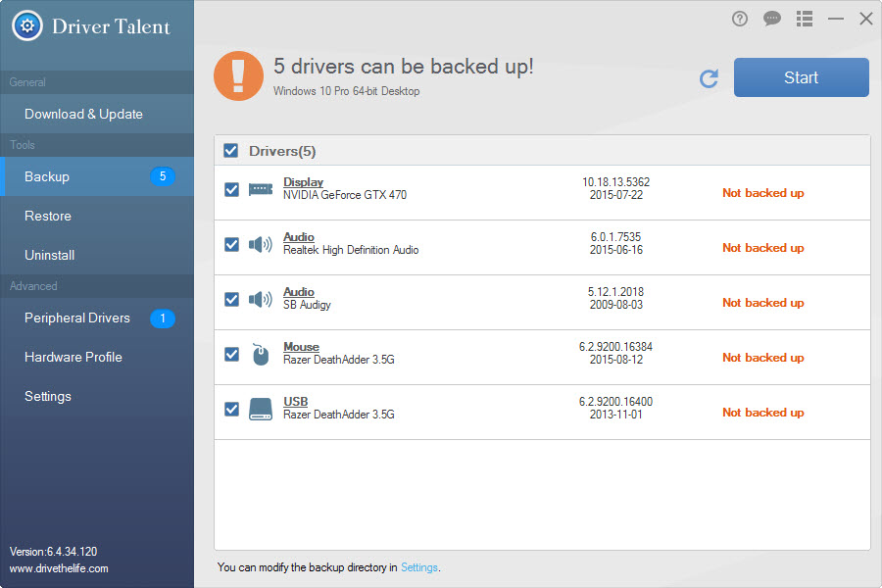Click Not backed up status for Mouse

point(763,358)
